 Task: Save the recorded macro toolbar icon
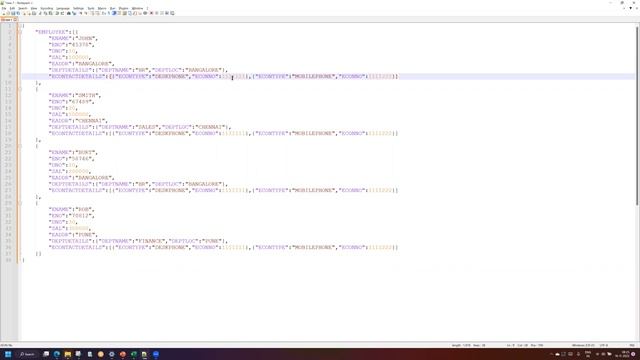[172, 13]
